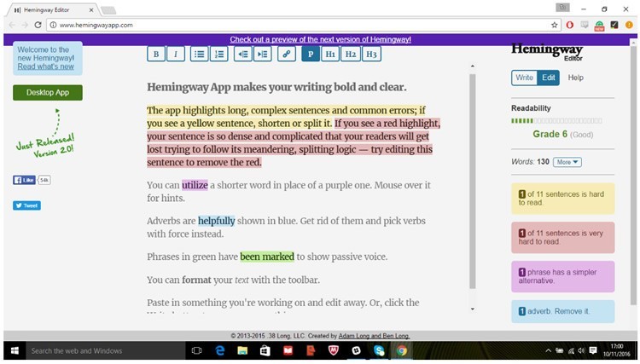Open the next version preview banner link
Screen dimensions: 640x364
[320, 39]
